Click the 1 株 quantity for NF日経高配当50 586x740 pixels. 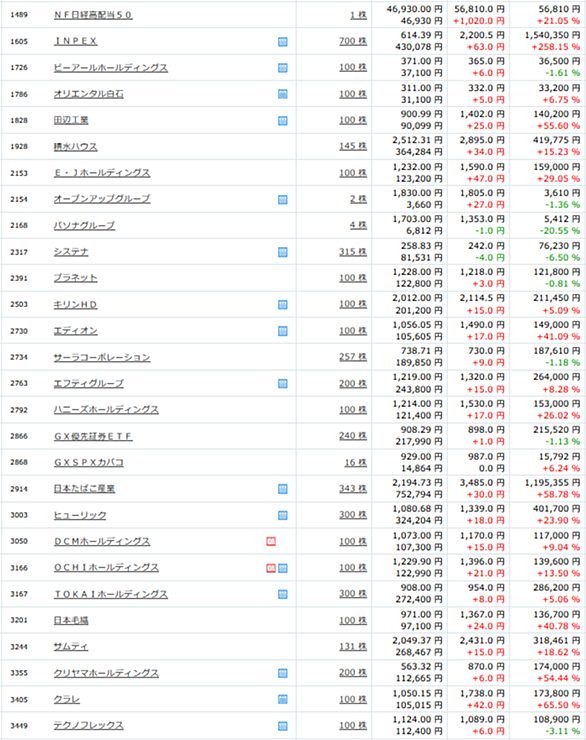pos(358,15)
